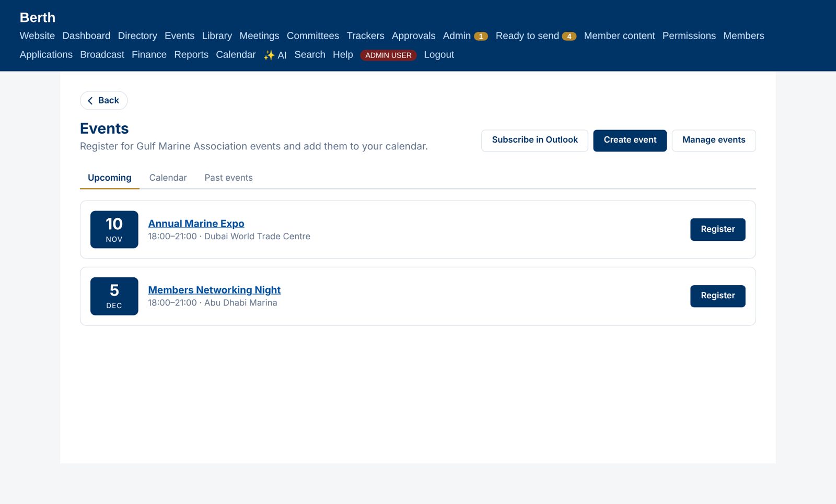The height and width of the screenshot is (504, 836).
Task: Go to Finance
Action: point(149,54)
